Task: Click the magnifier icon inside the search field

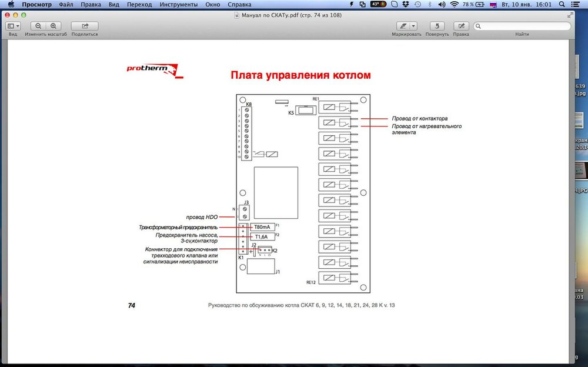Action: click(478, 26)
